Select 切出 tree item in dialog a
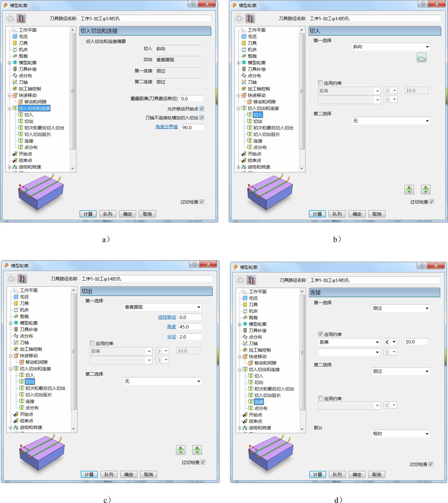The image size is (448, 503). 29,121
